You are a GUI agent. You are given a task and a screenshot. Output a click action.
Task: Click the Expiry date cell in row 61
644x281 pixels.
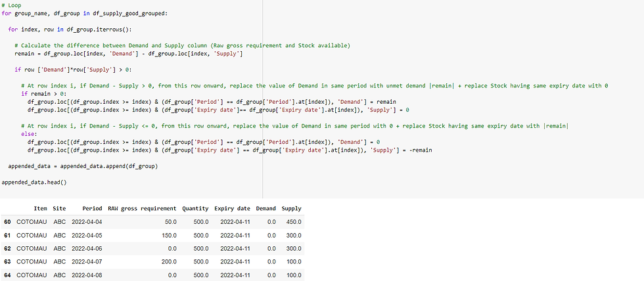tap(235, 236)
